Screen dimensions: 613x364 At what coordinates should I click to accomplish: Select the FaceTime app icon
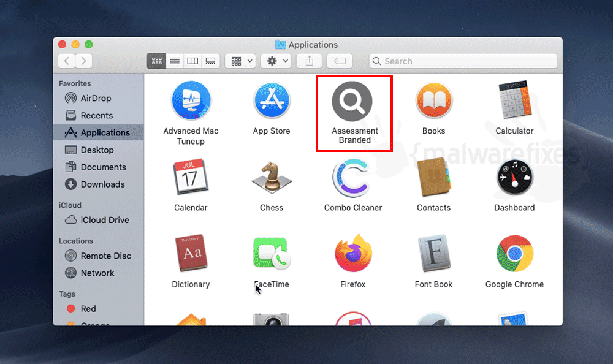point(272,253)
